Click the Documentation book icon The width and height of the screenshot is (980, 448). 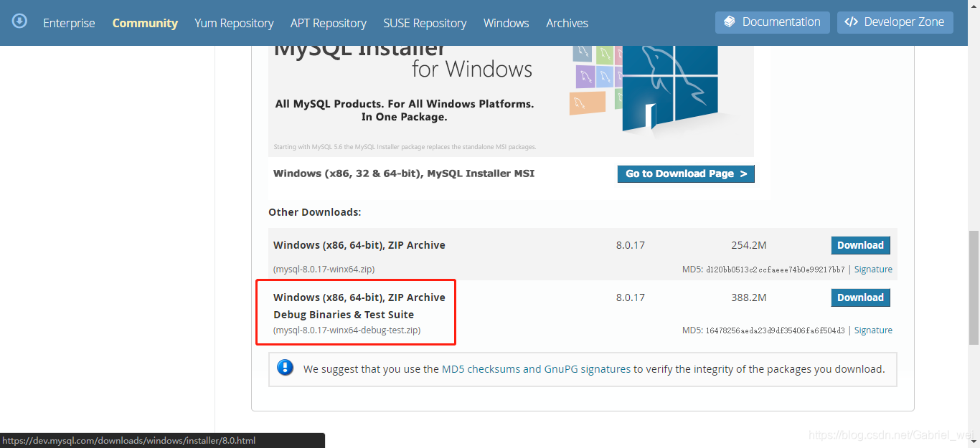pos(730,22)
